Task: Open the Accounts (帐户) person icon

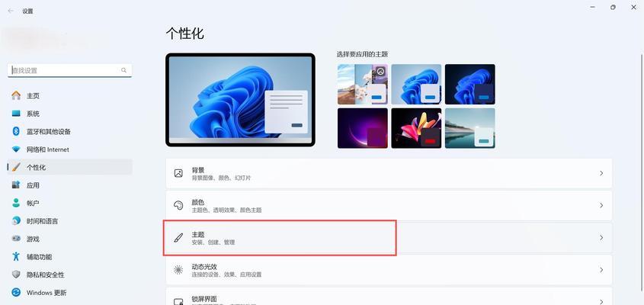Action: (x=16, y=203)
